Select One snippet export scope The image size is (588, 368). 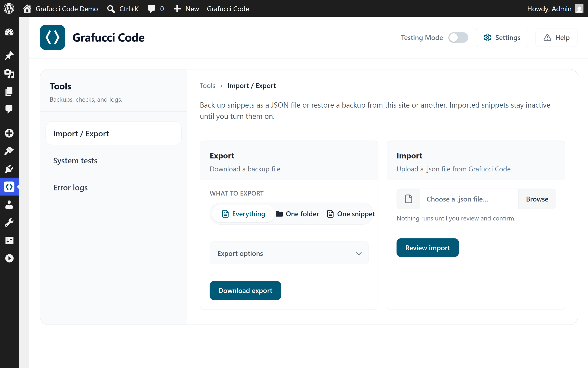click(351, 214)
